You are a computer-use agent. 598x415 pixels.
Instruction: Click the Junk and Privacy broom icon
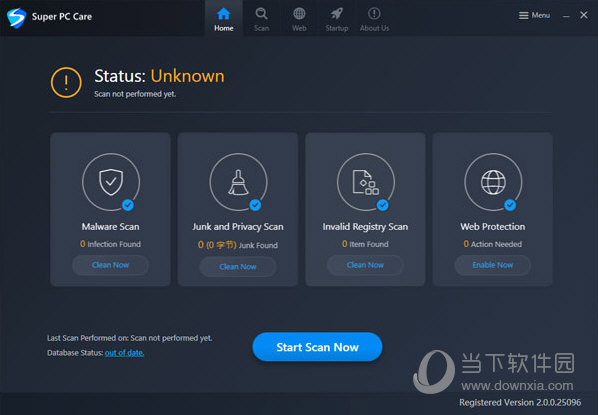point(238,182)
